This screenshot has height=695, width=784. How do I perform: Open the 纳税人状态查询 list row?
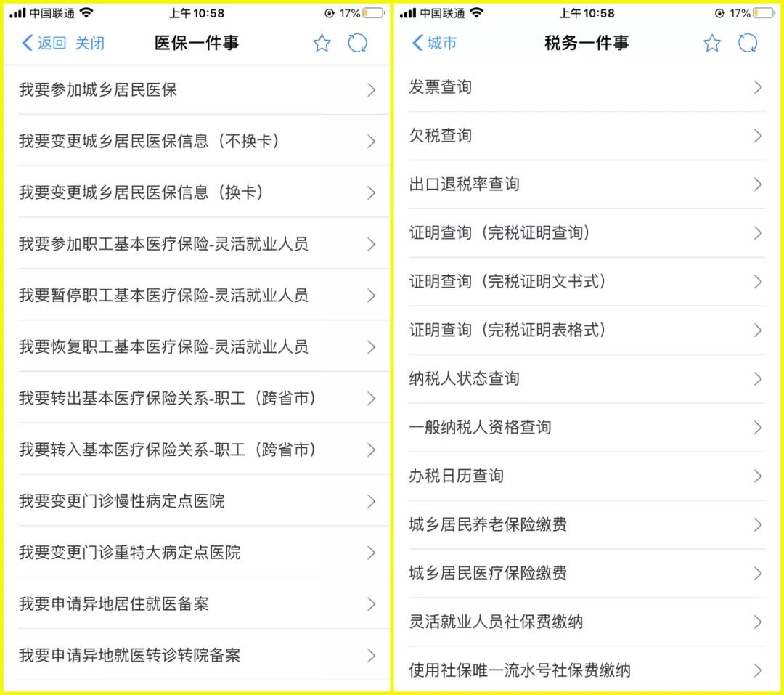581,378
